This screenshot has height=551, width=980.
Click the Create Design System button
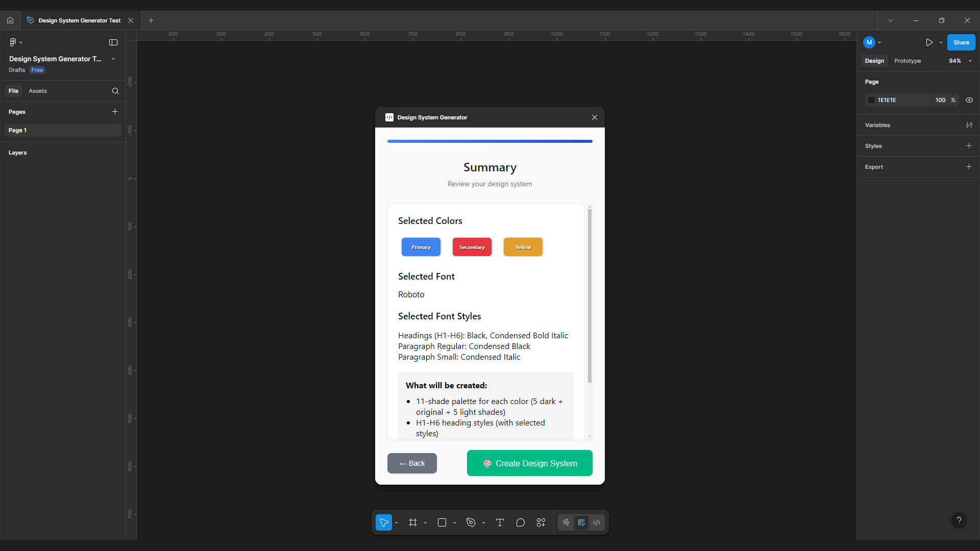click(529, 463)
